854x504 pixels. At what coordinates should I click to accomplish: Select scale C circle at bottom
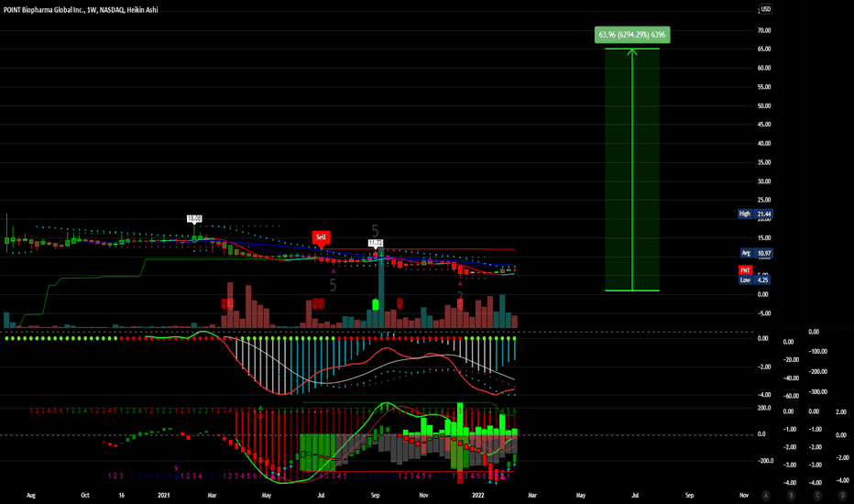coord(817,495)
